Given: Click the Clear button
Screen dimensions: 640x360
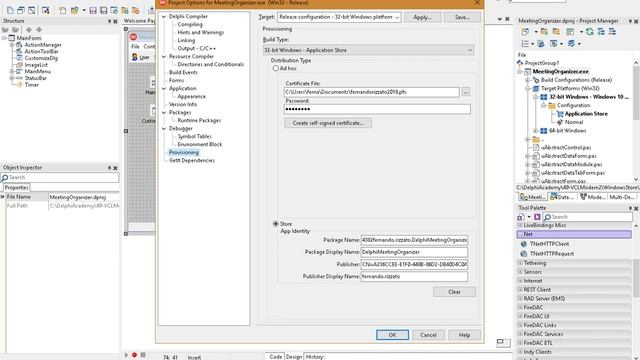Looking at the screenshot, I should tap(454, 292).
